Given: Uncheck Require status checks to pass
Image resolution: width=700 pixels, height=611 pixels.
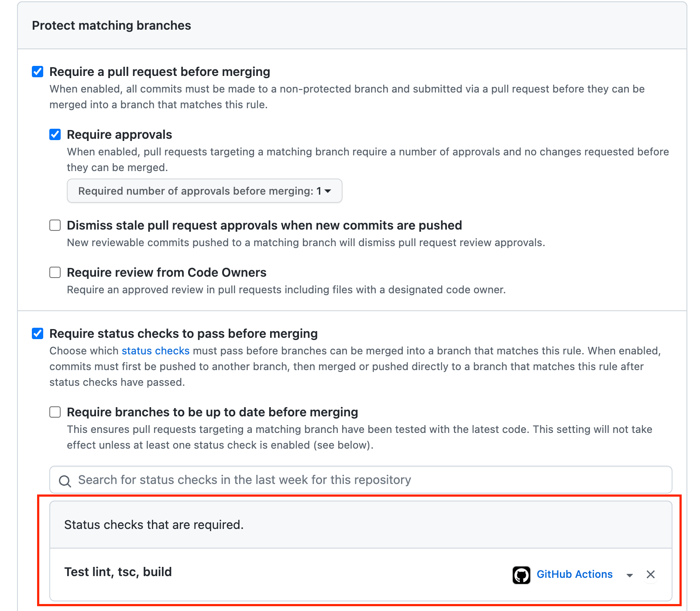Looking at the screenshot, I should (x=38, y=333).
